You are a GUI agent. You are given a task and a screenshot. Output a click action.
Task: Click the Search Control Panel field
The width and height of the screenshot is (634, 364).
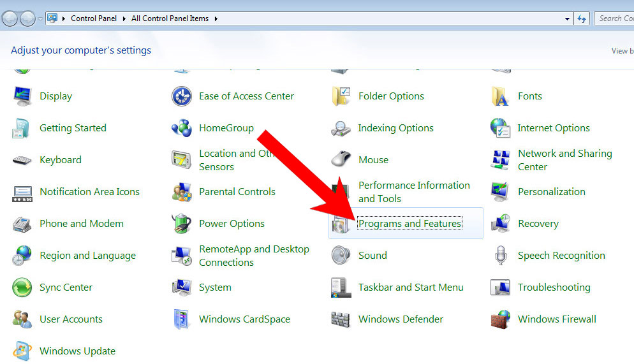614,18
